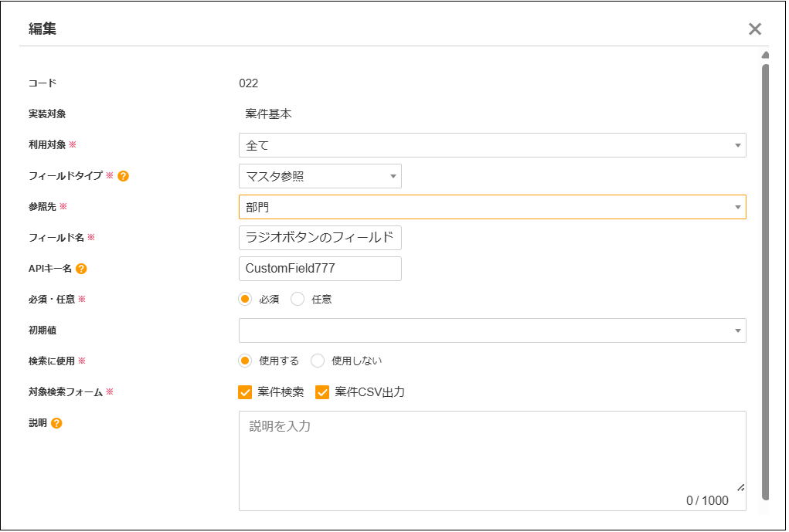Viewport: 789px width, 532px height.
Task: Choose 使用する for 検索に使用
Action: [246, 361]
